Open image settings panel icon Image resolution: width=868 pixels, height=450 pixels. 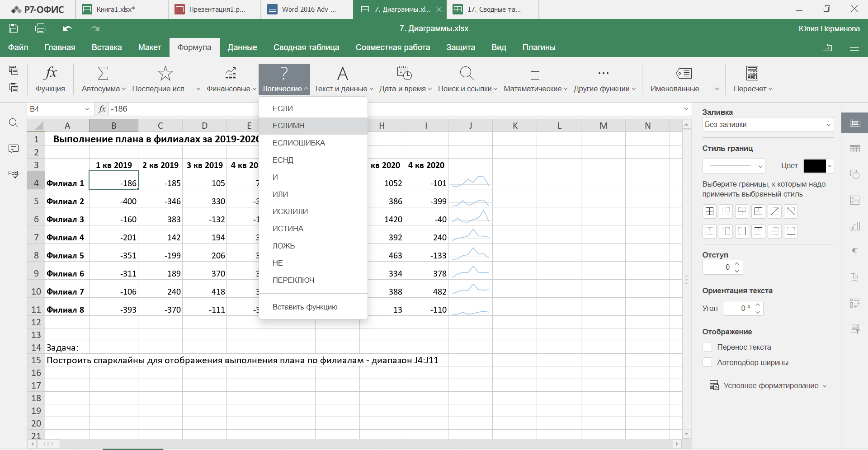click(855, 200)
